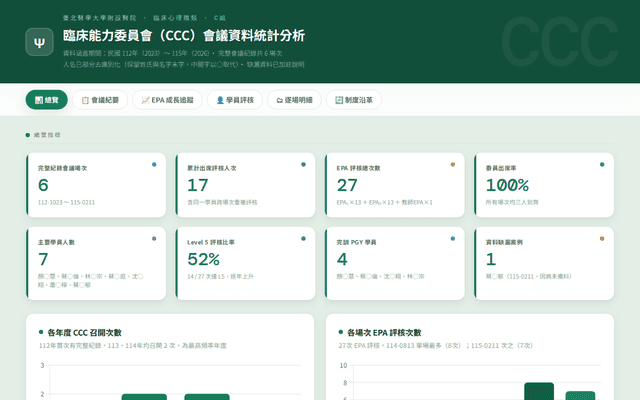The image size is (640, 400).
Task: Click the orange dot on the 資料缺漏案例 card
Action: point(602,239)
